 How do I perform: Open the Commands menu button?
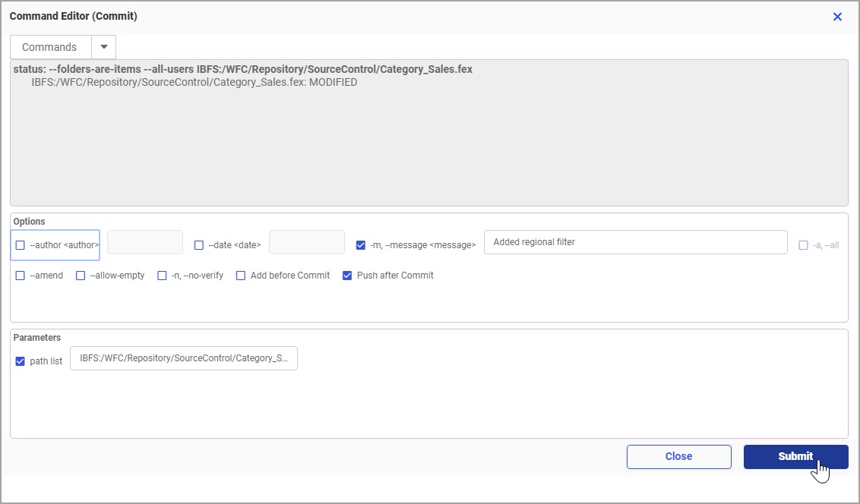pos(50,47)
